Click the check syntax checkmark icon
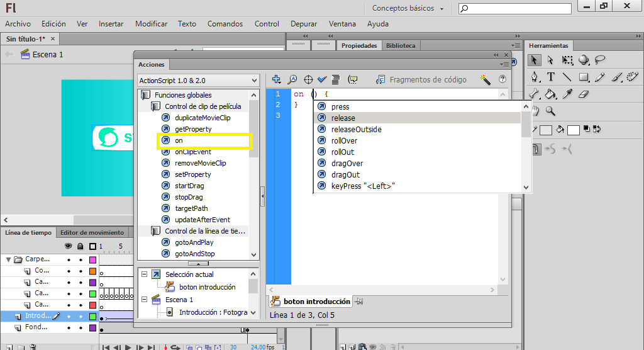 tap(322, 79)
